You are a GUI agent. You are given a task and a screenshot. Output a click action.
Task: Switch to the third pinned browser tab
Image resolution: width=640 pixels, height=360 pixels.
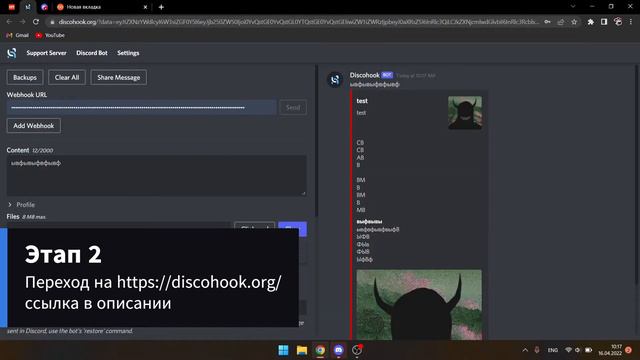coord(44,7)
